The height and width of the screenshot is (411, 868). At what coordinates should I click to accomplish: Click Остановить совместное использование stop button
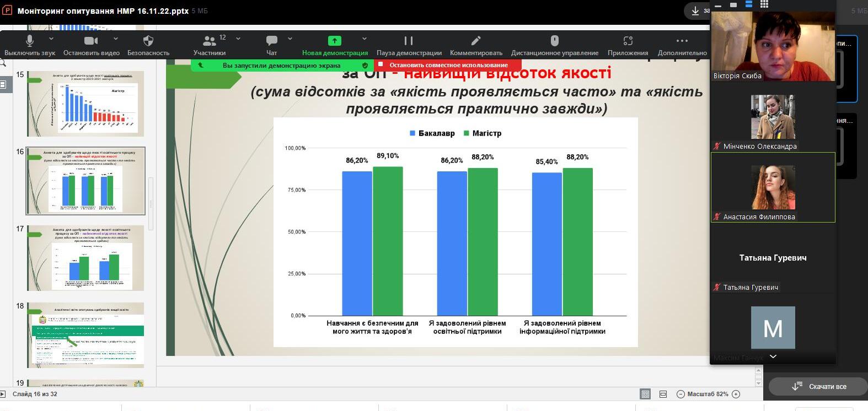tap(448, 65)
